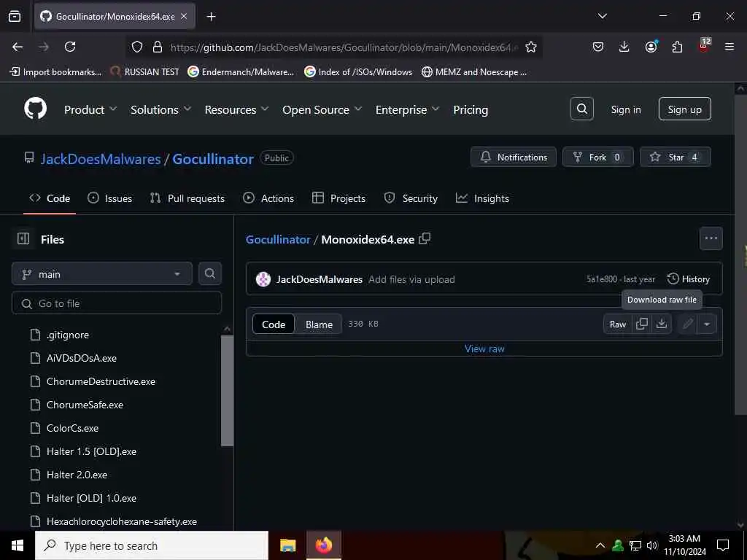Open the Security repository tab
Viewport: 747px width, 560px height.
coord(411,198)
